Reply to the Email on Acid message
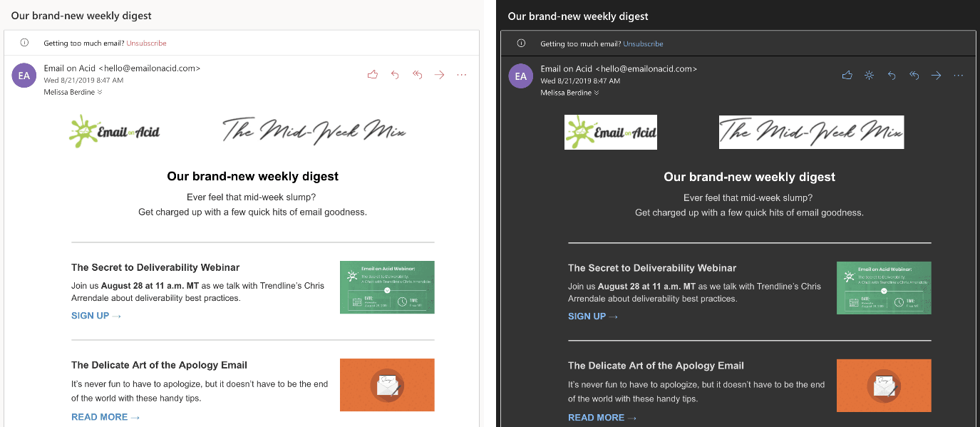This screenshot has height=427, width=980. pos(395,74)
